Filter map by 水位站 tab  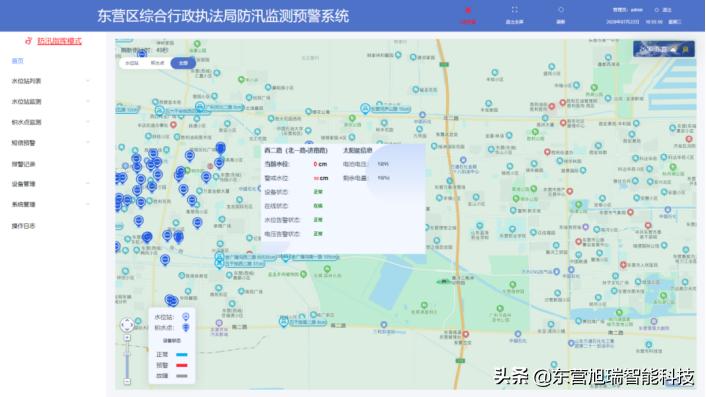pyautogui.click(x=132, y=63)
